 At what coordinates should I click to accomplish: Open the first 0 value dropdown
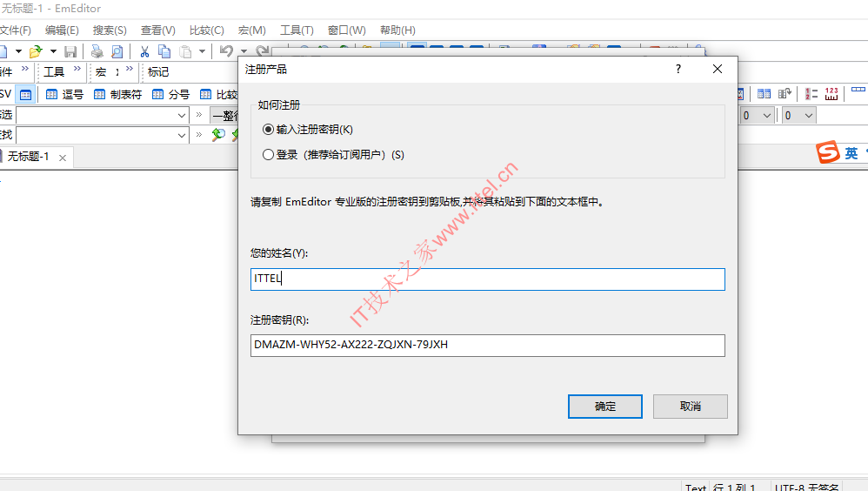767,115
